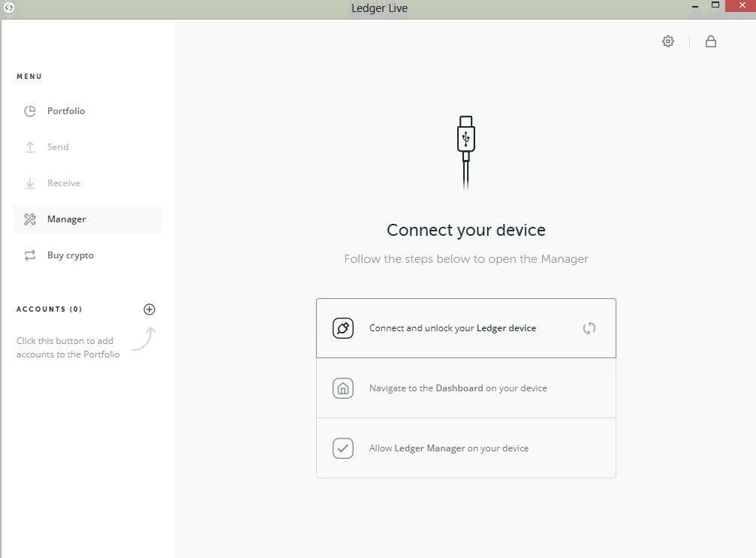Close the Ledger Live window

(x=742, y=5)
